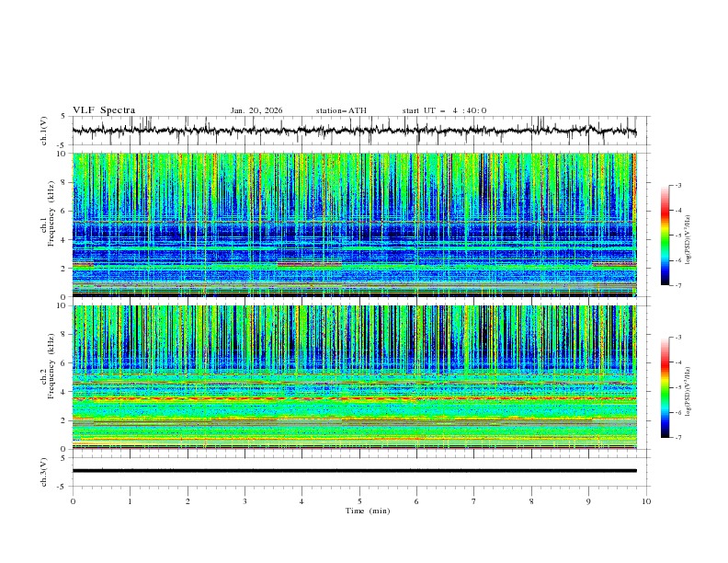Click the "Time (min)" axis label

pos(368,511)
